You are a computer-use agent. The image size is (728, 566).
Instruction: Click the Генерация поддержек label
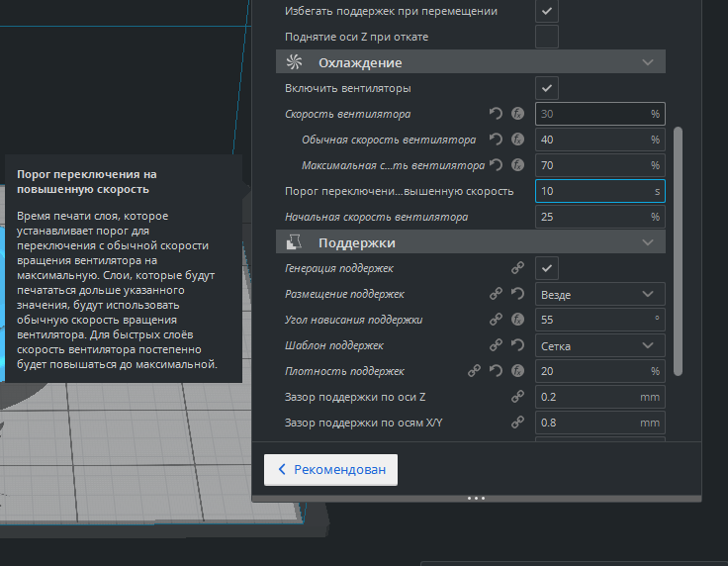click(x=339, y=268)
